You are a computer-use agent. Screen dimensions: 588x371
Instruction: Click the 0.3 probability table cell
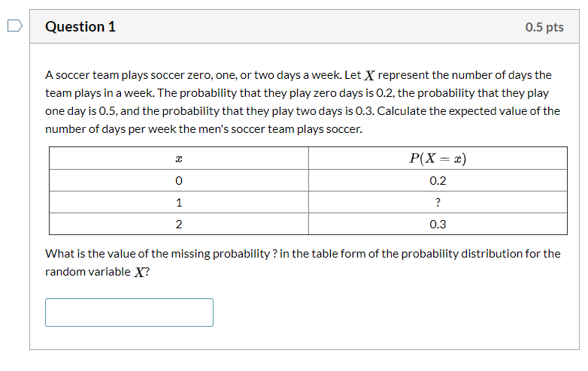tap(438, 224)
